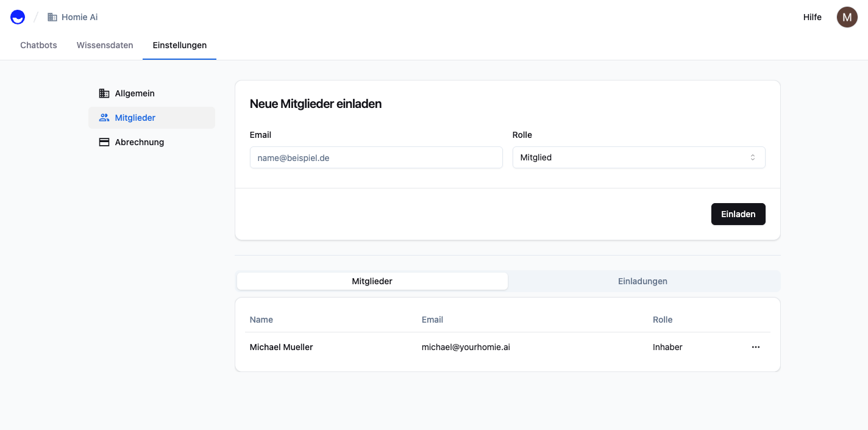Click michael@yourhomie.ai in the members table

466,347
